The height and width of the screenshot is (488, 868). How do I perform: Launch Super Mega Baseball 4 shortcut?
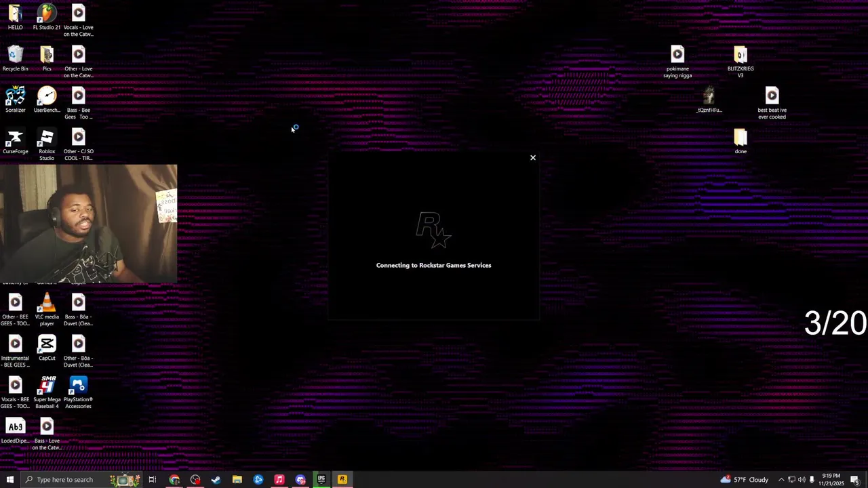pos(47,393)
